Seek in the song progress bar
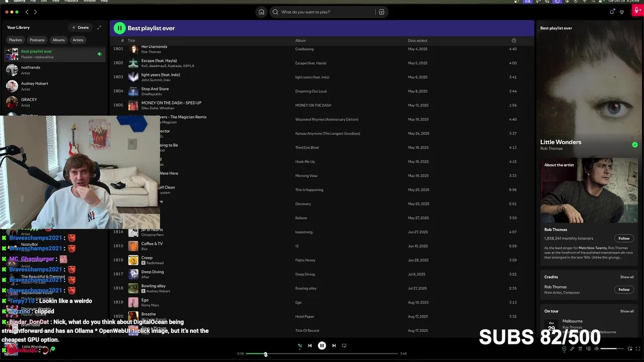This screenshot has height=362, width=644. click(x=322, y=354)
